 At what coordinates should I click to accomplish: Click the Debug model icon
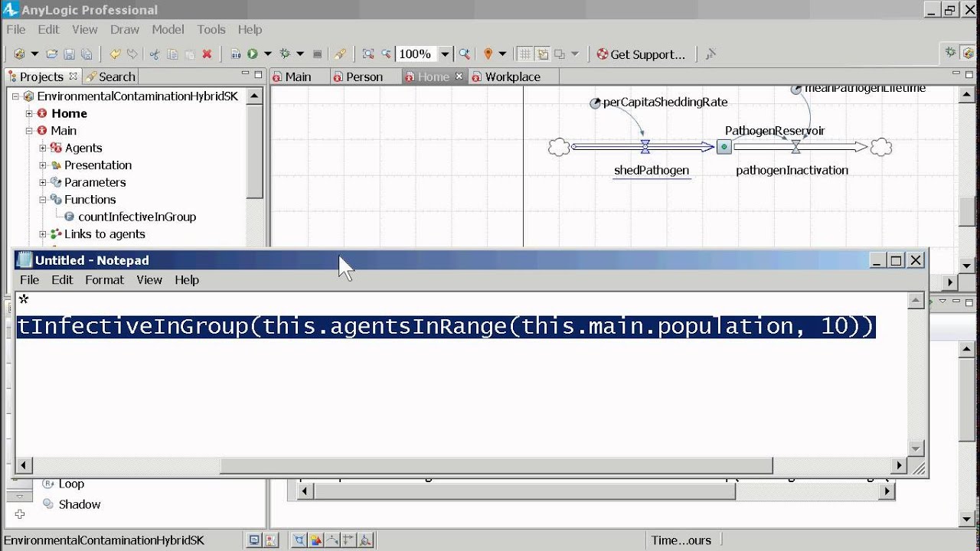[x=285, y=54]
